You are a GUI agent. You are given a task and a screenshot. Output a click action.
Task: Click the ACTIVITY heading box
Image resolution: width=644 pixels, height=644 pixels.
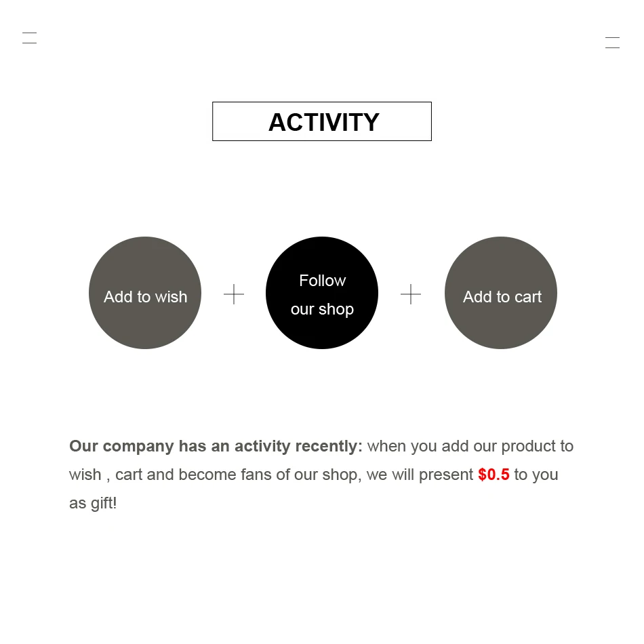coord(322,121)
